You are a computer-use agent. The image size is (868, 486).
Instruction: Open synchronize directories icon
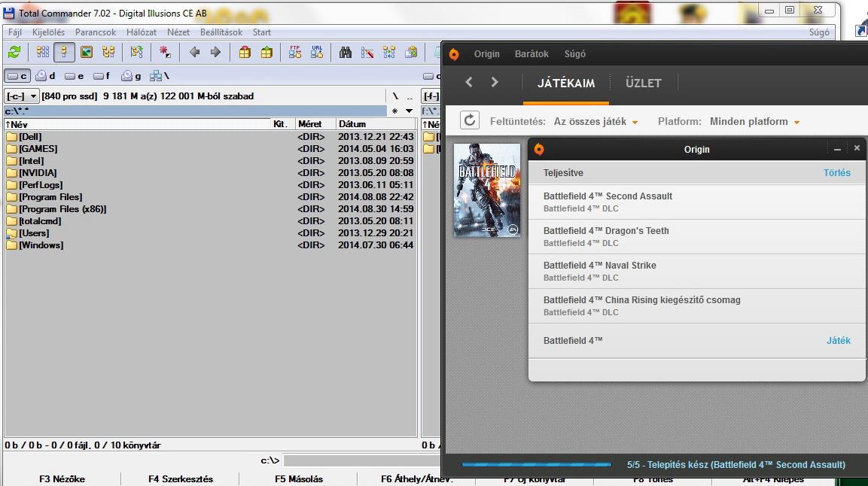point(389,52)
